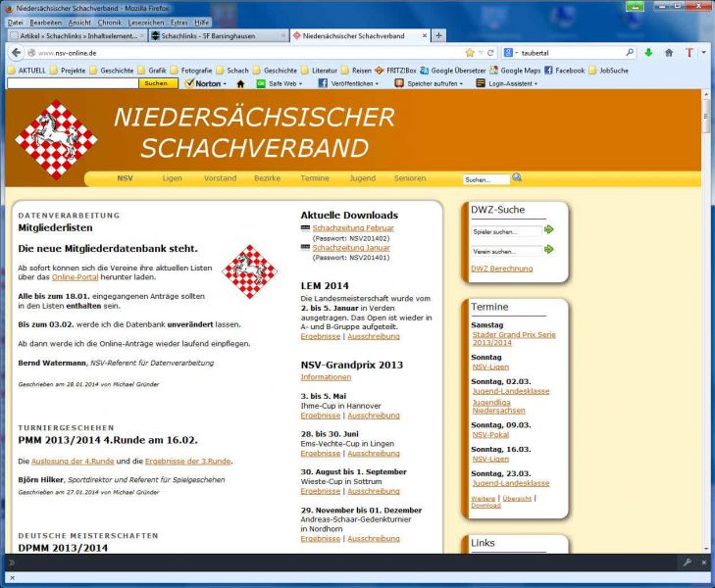Open the Google Übersetzer bookmark
Image resolution: width=715 pixels, height=588 pixels.
point(453,71)
